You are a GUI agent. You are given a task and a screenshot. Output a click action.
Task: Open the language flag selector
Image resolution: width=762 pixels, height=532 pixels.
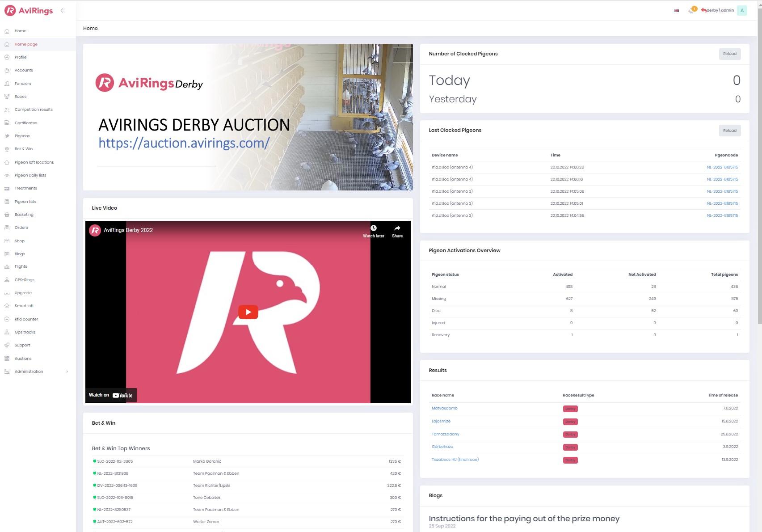(x=677, y=10)
